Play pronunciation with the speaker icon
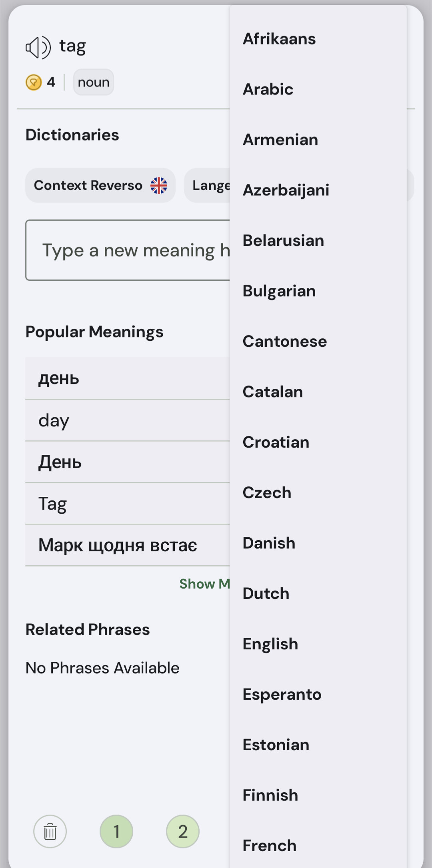This screenshot has height=868, width=432. tap(38, 47)
